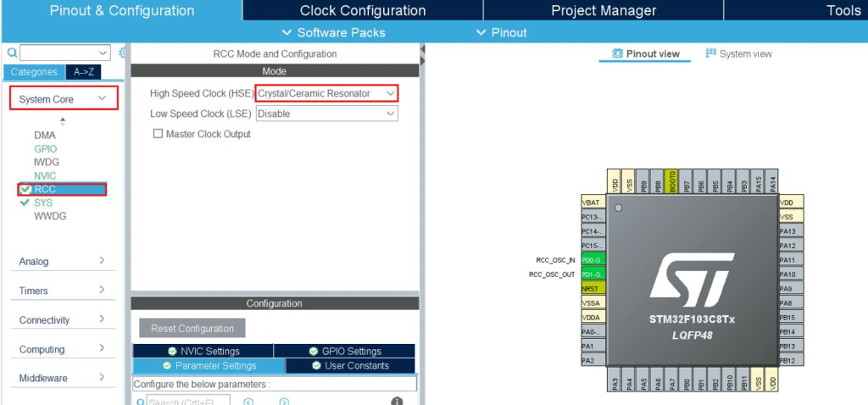The width and height of the screenshot is (868, 405).
Task: Click the check icon on User Constants tab
Action: [317, 366]
